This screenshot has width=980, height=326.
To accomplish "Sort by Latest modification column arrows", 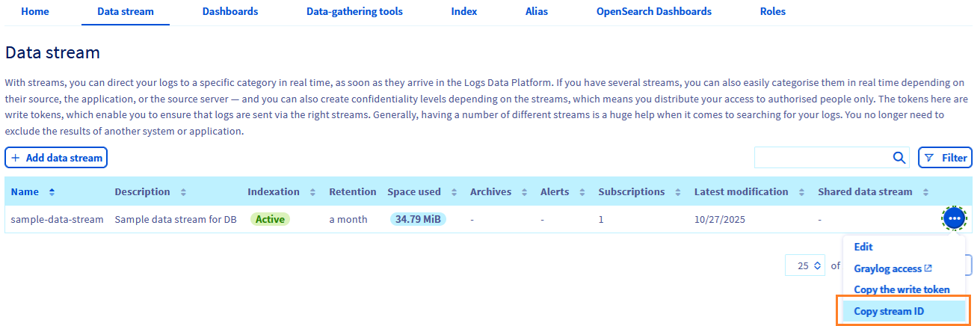I will click(801, 192).
